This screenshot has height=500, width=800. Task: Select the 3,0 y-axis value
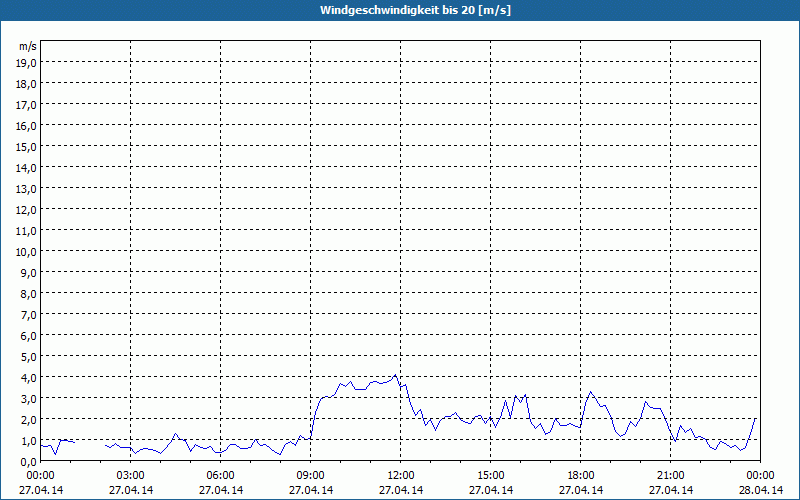pyautogui.click(x=30, y=398)
